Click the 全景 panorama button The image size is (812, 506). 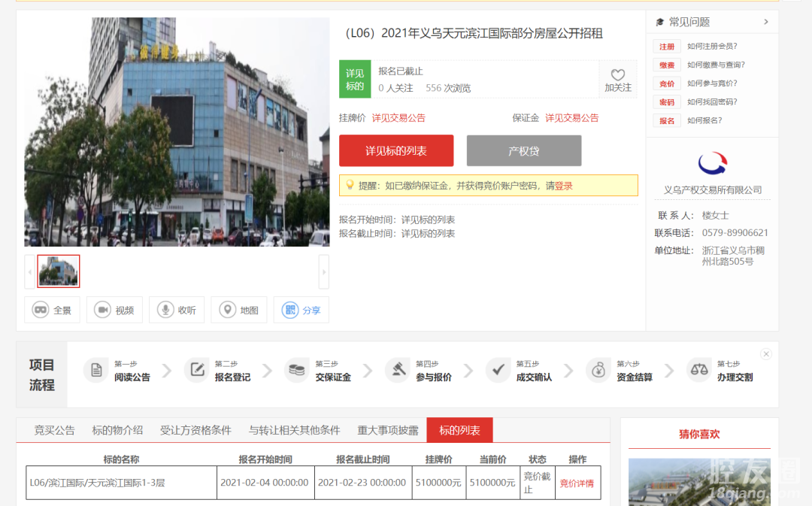click(52, 310)
